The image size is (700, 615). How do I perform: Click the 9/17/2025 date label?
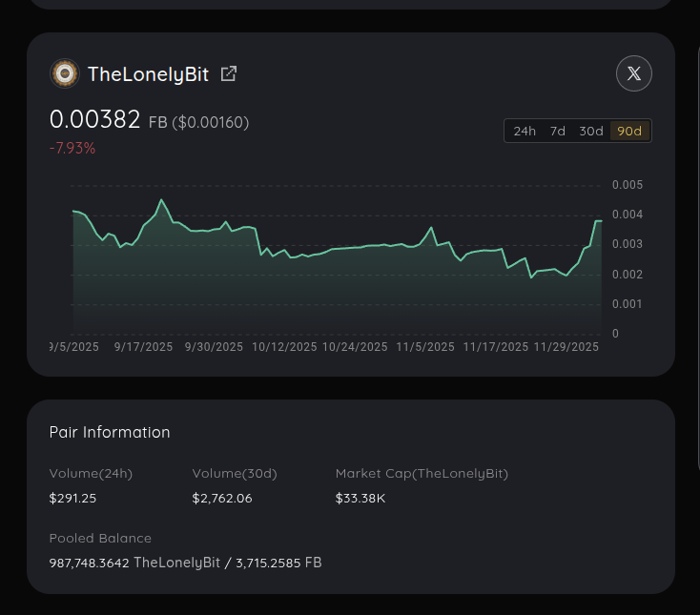click(143, 347)
